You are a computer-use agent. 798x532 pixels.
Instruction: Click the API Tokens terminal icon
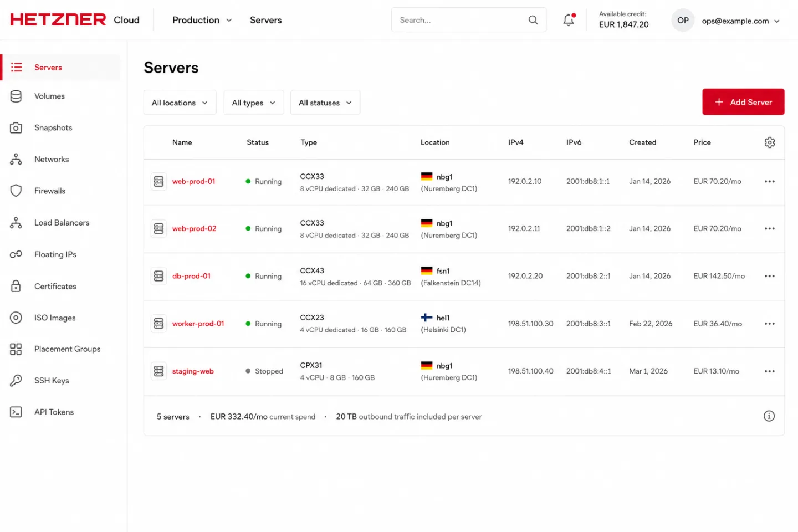[x=16, y=412]
